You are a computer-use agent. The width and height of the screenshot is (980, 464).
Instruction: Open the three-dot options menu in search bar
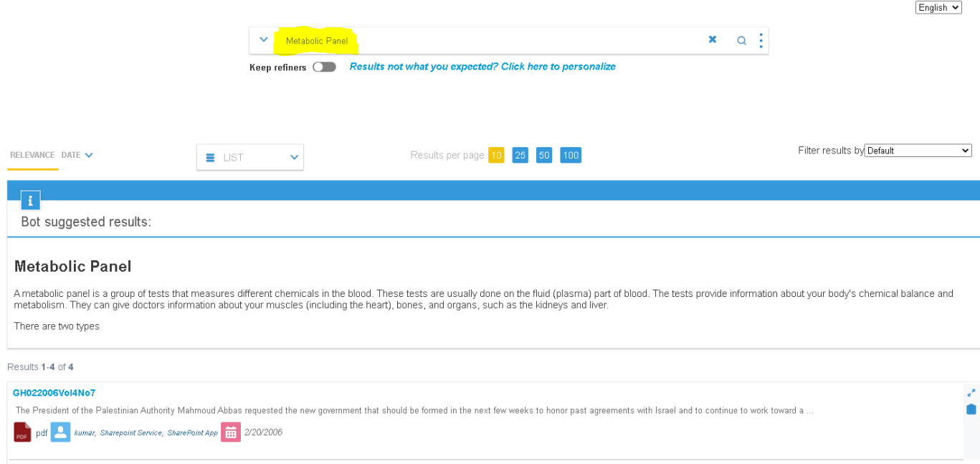point(761,40)
